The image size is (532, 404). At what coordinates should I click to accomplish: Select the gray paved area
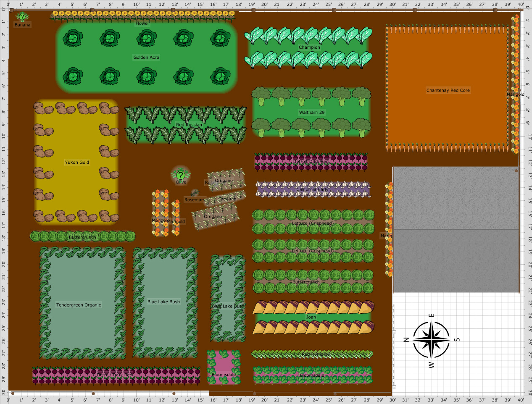coord(456,229)
